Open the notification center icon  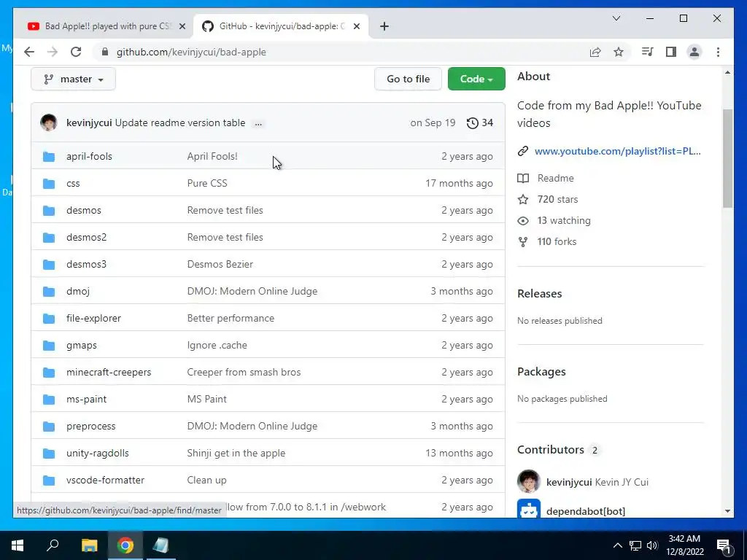[724, 545]
